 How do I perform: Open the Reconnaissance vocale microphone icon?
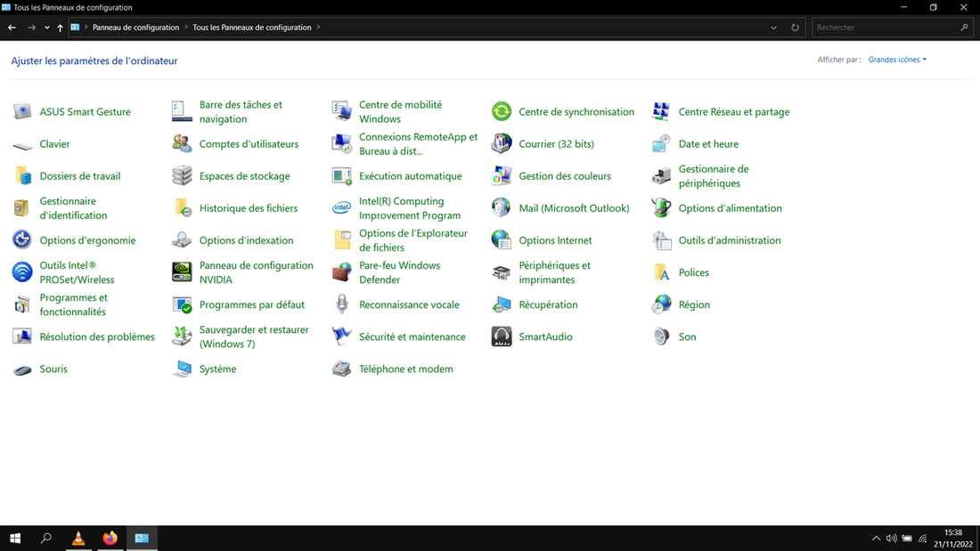coord(342,304)
